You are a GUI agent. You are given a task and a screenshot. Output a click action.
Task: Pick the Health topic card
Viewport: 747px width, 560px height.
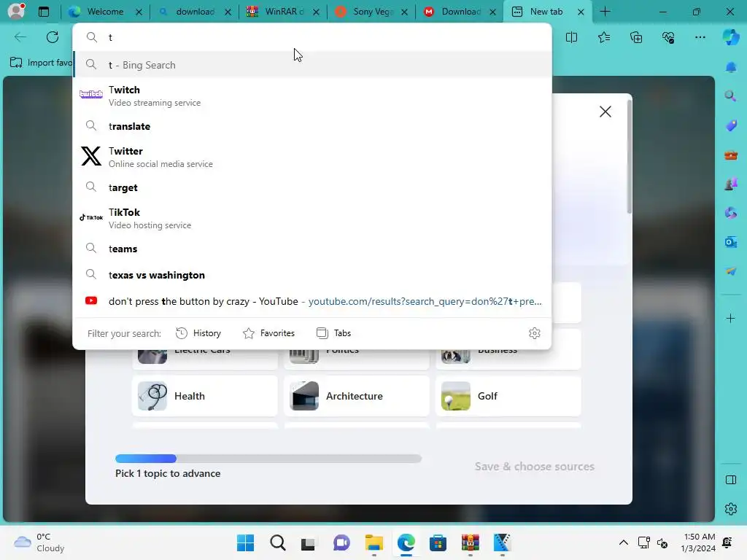(205, 396)
